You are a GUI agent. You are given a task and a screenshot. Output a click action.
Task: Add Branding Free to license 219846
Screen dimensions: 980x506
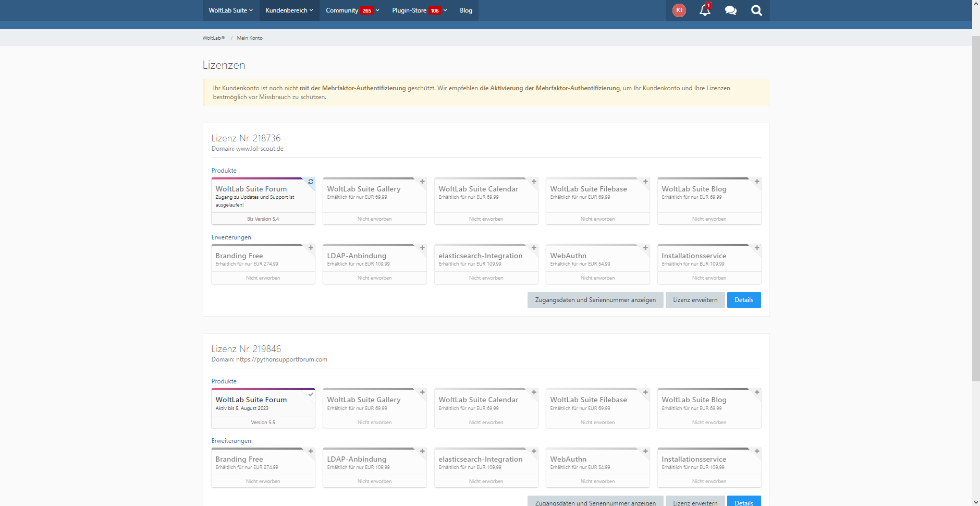[311, 451]
